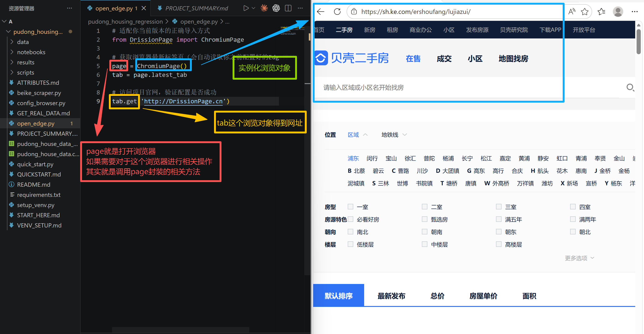Toggle read aloud icon in address bar
This screenshot has height=334, width=644.
coord(572,12)
